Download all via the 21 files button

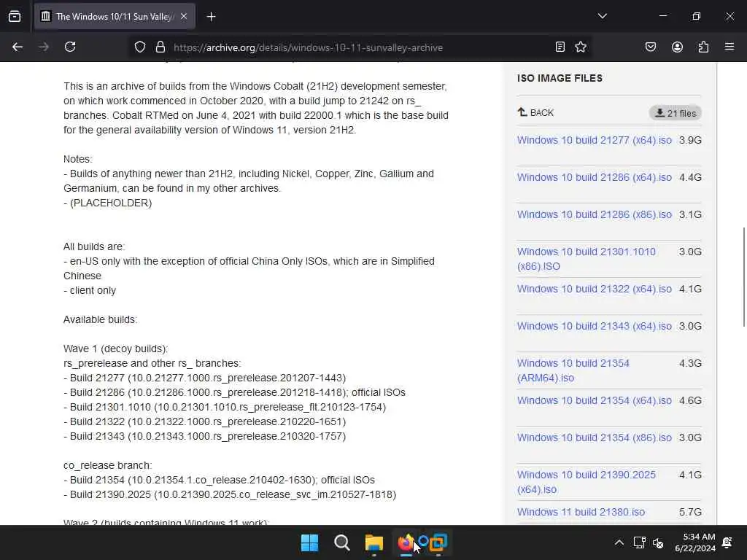[675, 113]
